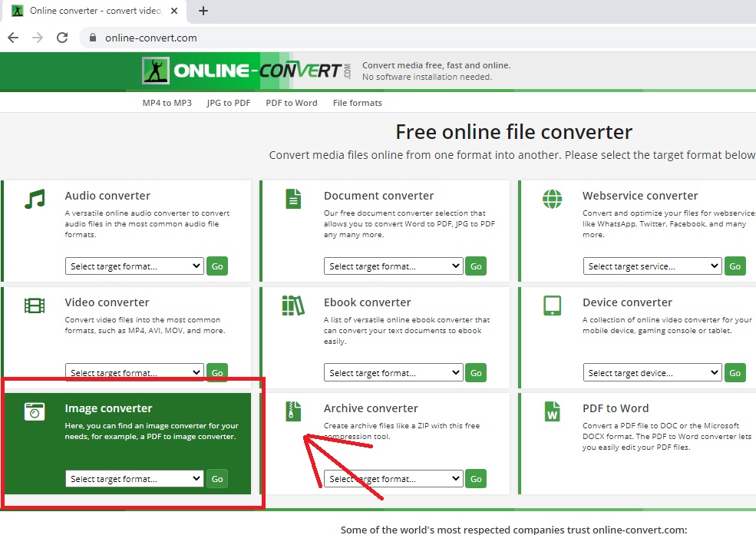Screen dimensions: 756x535
Task: Open the Audio converter target format dropdown
Action: tap(134, 266)
